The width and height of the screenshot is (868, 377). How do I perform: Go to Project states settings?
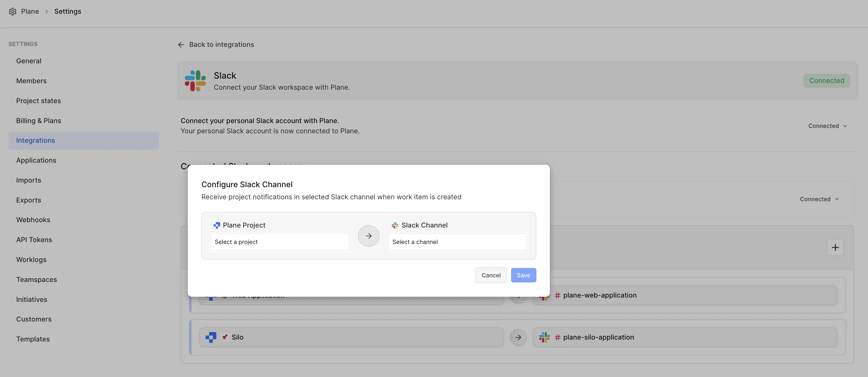pyautogui.click(x=84, y=101)
